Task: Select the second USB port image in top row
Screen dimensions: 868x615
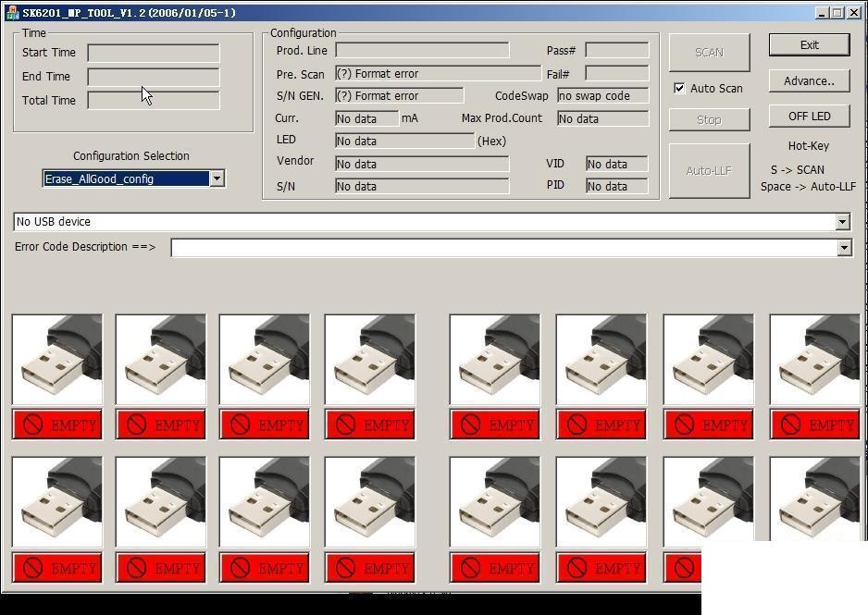Action: 160,360
